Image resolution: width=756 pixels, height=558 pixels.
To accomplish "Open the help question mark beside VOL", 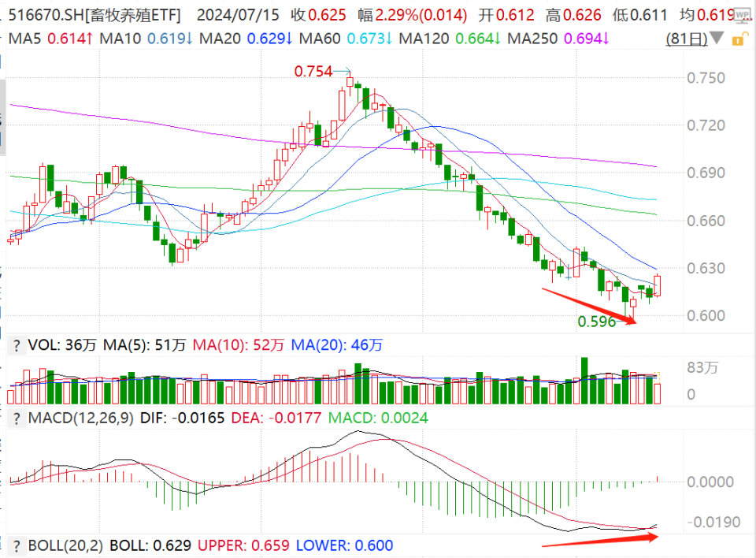I will 17,346.
